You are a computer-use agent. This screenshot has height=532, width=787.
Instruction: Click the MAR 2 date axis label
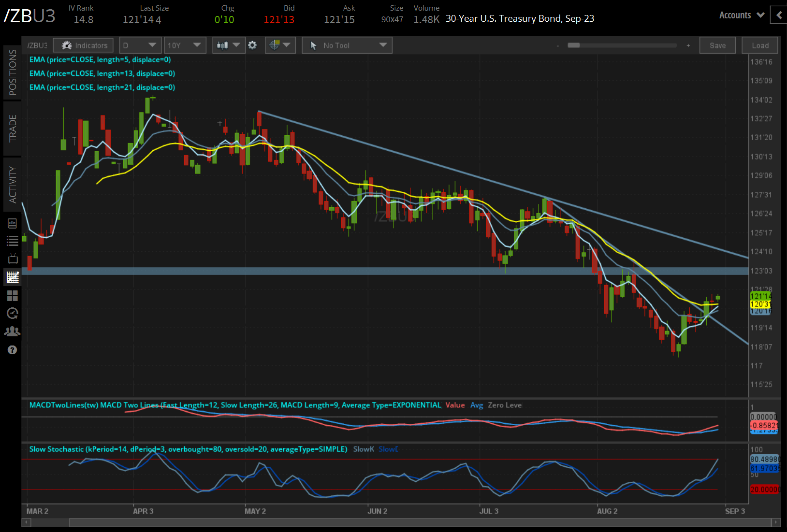tap(37, 511)
